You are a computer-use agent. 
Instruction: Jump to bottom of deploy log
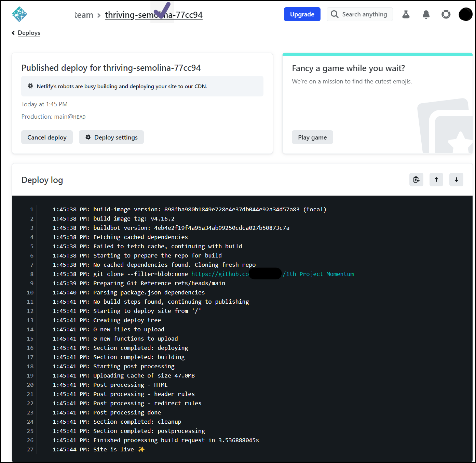coord(456,180)
